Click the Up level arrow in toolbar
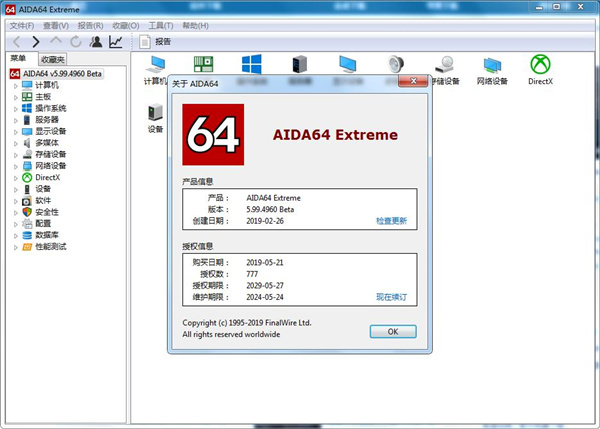Screen dimensions: 600x429 pos(56,41)
